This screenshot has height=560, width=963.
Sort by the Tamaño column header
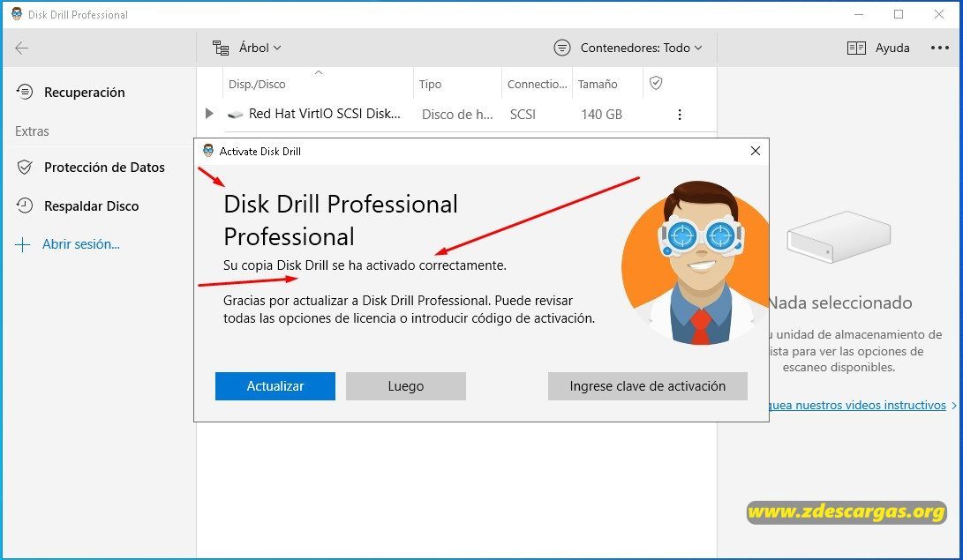pos(598,84)
